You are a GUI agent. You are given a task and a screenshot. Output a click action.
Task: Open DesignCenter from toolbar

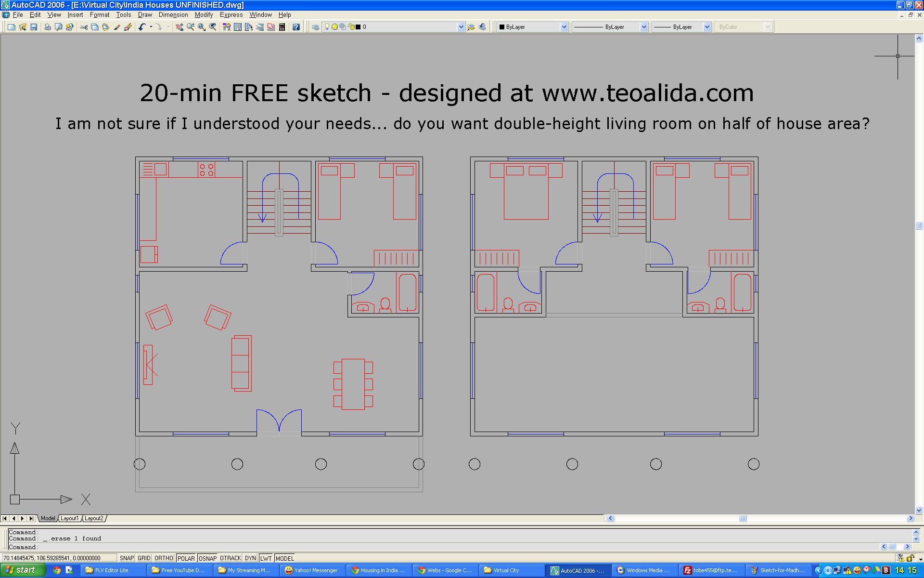pyautogui.click(x=238, y=27)
